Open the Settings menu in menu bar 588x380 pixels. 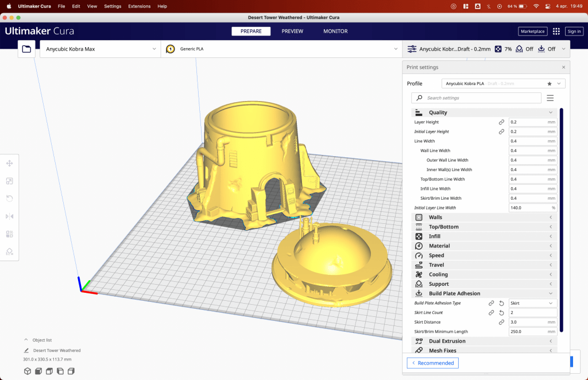coord(113,6)
